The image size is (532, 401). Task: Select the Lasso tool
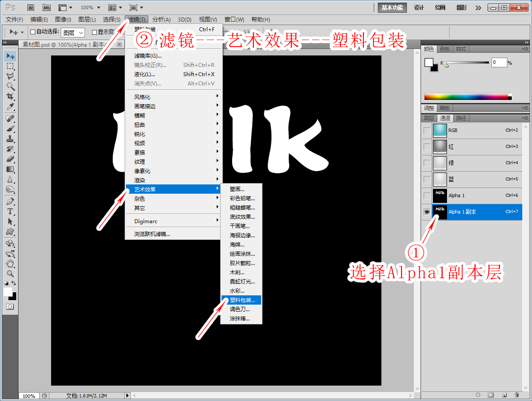tap(10, 76)
